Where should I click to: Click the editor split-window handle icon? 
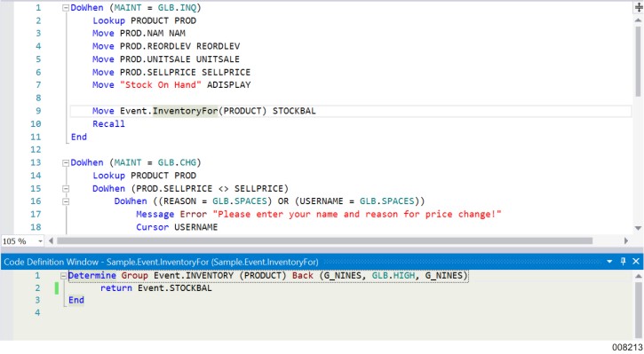[x=639, y=7]
